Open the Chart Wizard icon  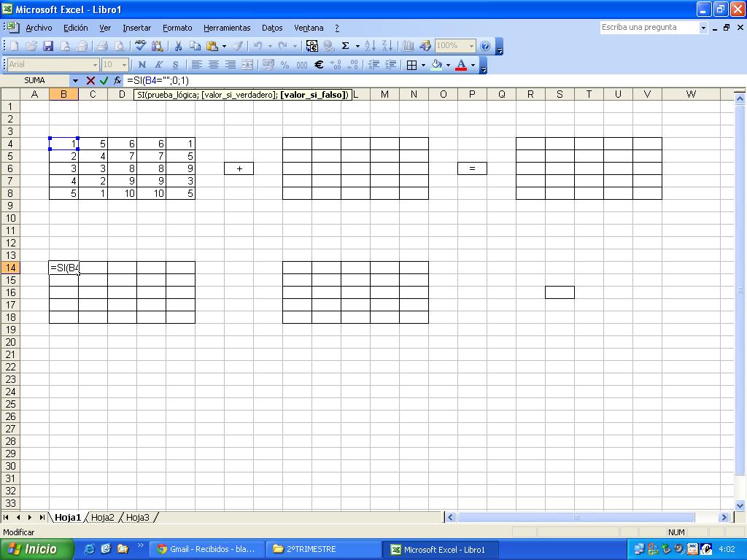(x=409, y=46)
